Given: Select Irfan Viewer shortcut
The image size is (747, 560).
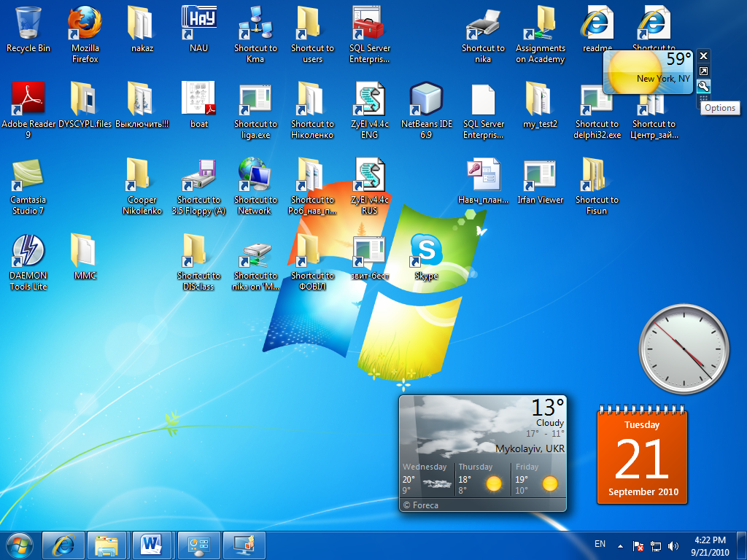Looking at the screenshot, I should (x=541, y=181).
